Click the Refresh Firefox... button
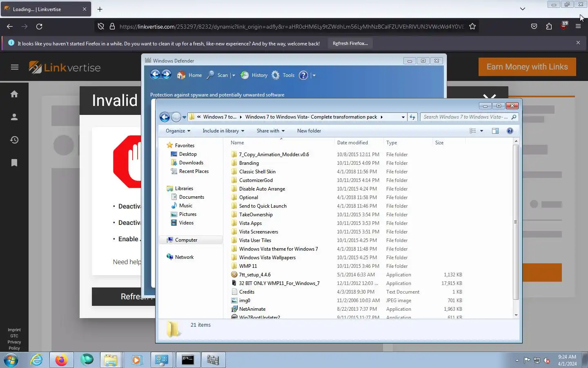588x368 pixels. click(350, 43)
